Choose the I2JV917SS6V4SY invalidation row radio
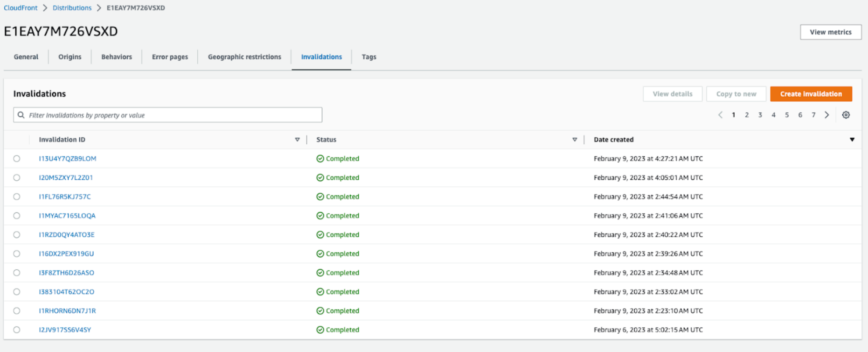Image resolution: width=868 pixels, height=352 pixels. pos(17,330)
